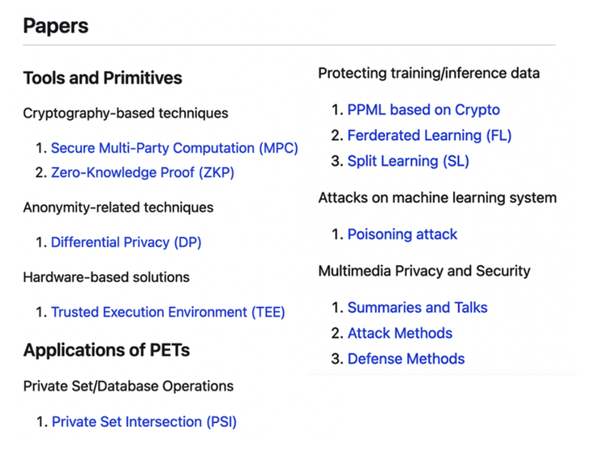The image size is (600, 457).
Task: Open the Attack Methods link
Action: [400, 333]
